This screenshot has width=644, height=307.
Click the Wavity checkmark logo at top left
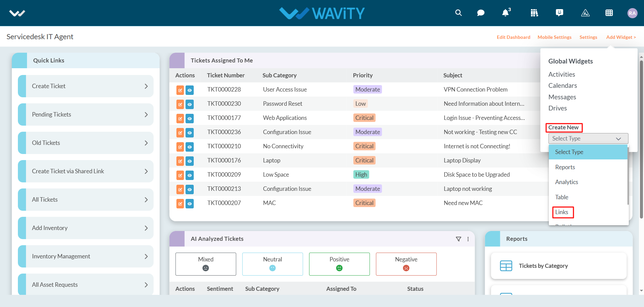point(17,13)
